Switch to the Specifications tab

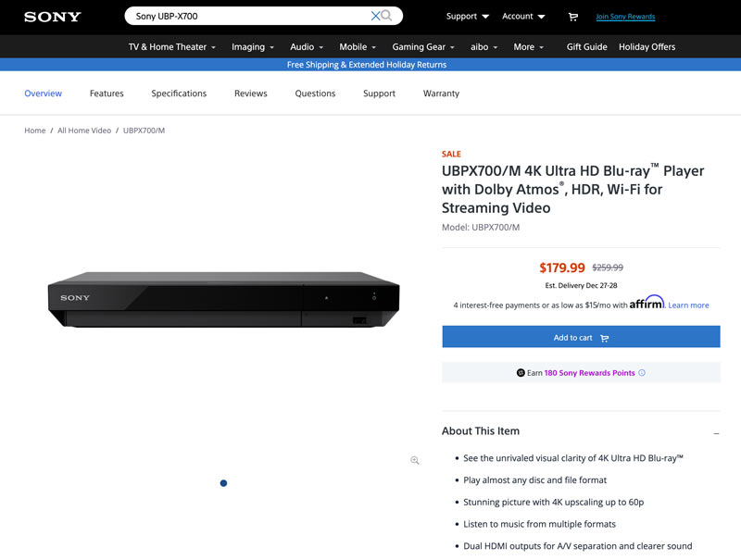point(179,93)
